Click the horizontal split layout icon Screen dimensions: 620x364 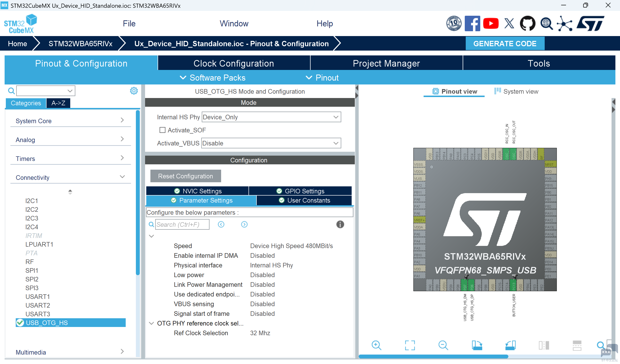pos(577,345)
